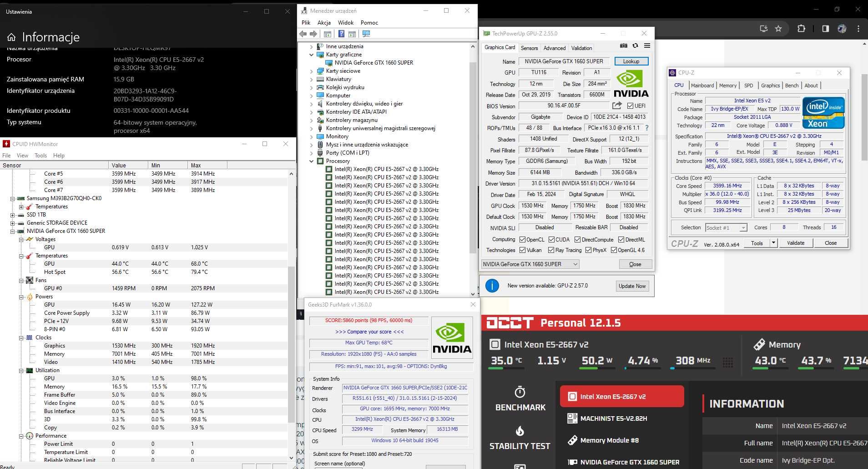Click the back arrow in Device Manager toolbar
This screenshot has width=868, height=469.
coord(303,34)
